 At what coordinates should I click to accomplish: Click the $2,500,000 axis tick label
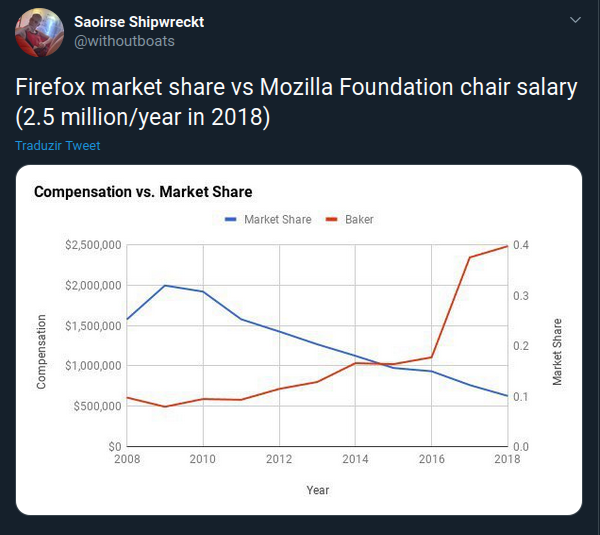(93, 245)
